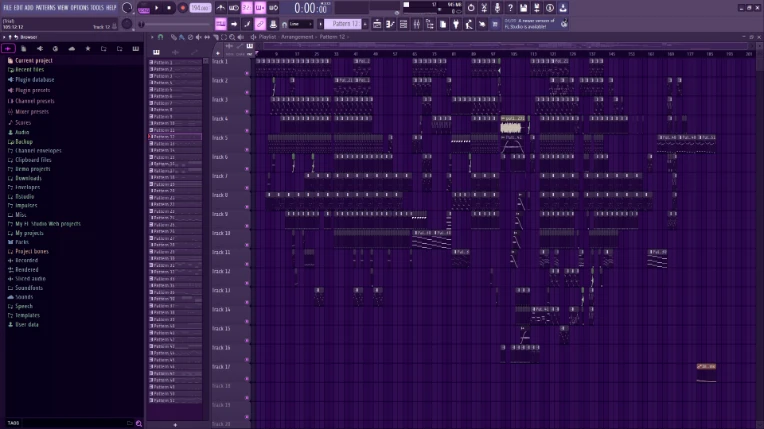This screenshot has height=429, width=764.
Task: Select the playlist Playback speaker tool
Action: click(240, 37)
